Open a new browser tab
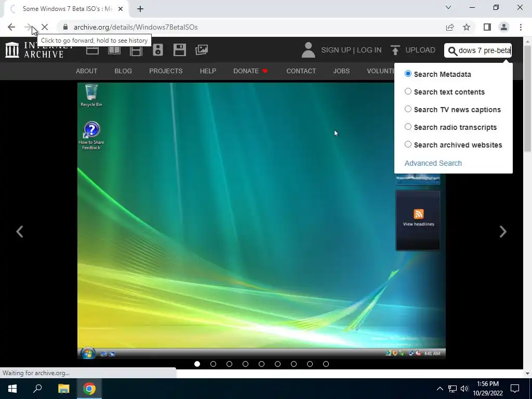The height and width of the screenshot is (399, 532). (140, 9)
